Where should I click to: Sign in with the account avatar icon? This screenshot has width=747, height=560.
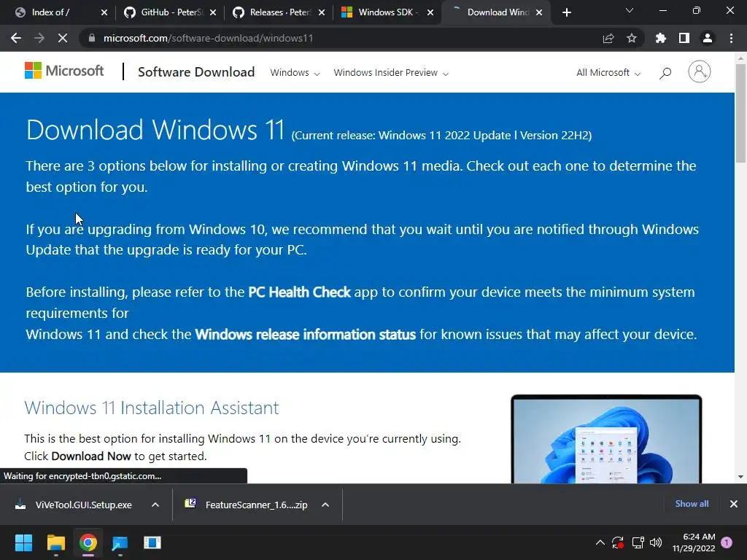(x=700, y=72)
